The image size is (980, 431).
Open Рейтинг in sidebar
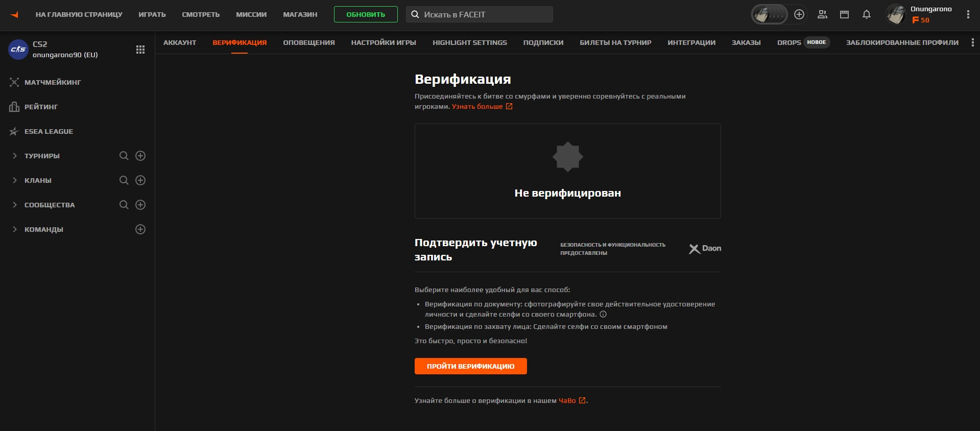(41, 107)
